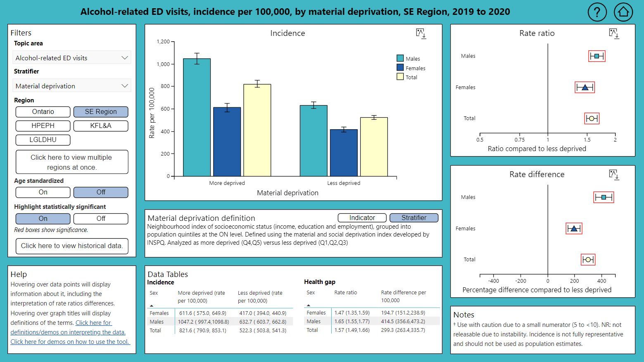Click the Total circle marker in Rate ratio
Image resolution: width=644 pixels, height=362 pixels.
coord(592,118)
